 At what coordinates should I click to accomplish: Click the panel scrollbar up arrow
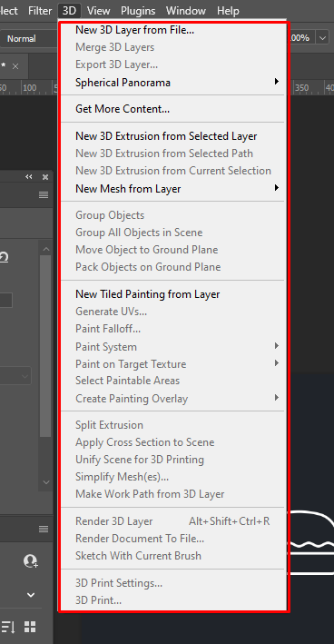point(46,249)
